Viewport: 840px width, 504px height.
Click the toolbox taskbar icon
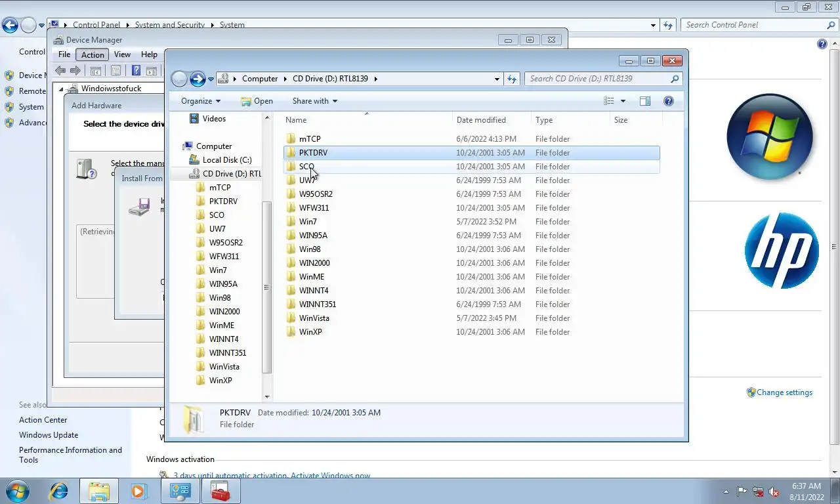[220, 491]
